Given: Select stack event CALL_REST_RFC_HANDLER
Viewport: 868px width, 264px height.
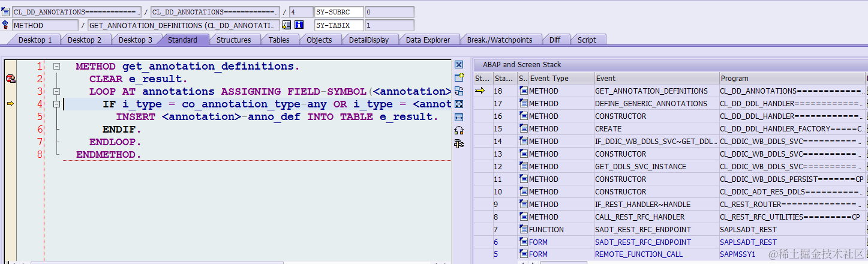Looking at the screenshot, I should [x=639, y=217].
